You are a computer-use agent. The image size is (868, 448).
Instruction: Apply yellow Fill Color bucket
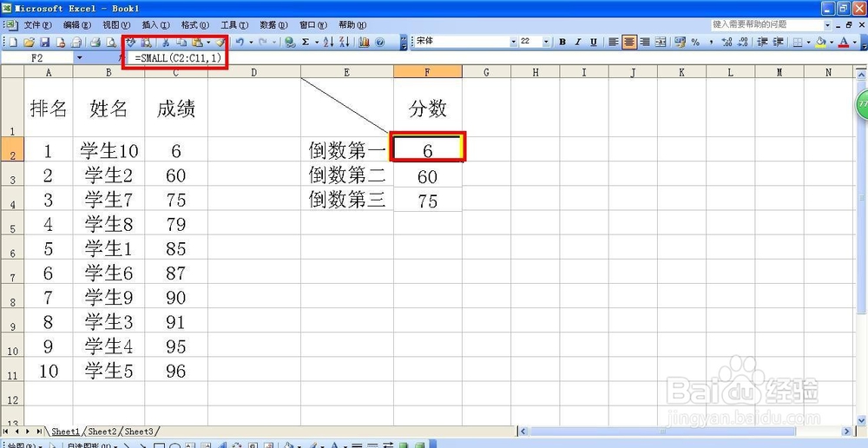pos(821,42)
